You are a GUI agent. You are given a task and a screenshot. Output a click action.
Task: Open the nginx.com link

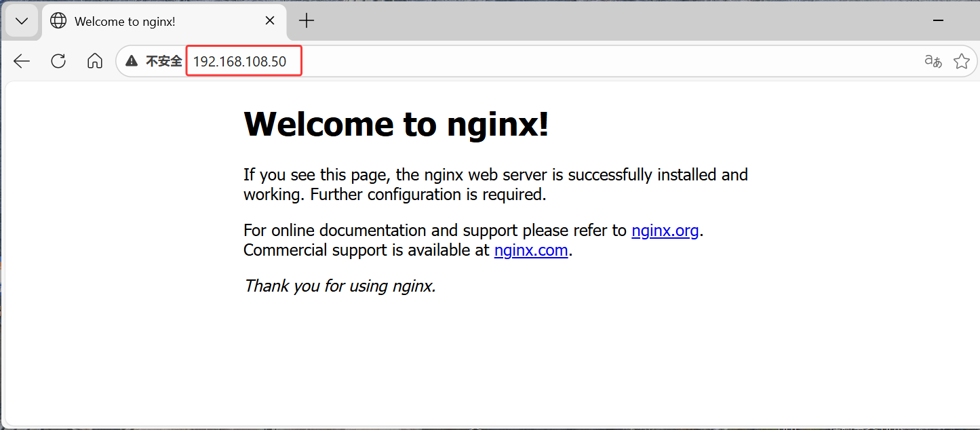[x=531, y=250]
